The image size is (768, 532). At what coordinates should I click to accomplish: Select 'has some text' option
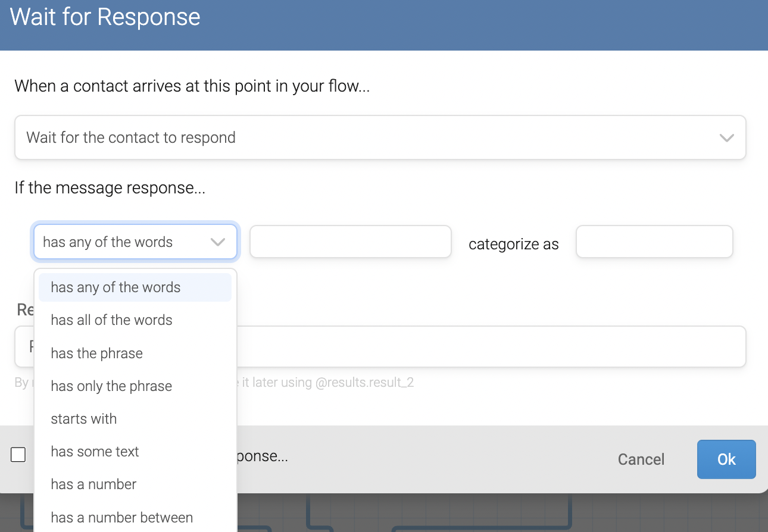[135, 452]
